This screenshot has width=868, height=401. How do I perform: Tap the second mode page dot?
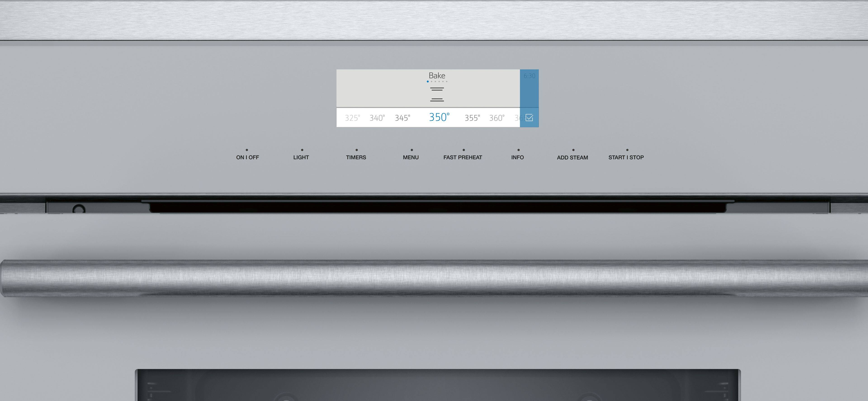click(x=432, y=82)
